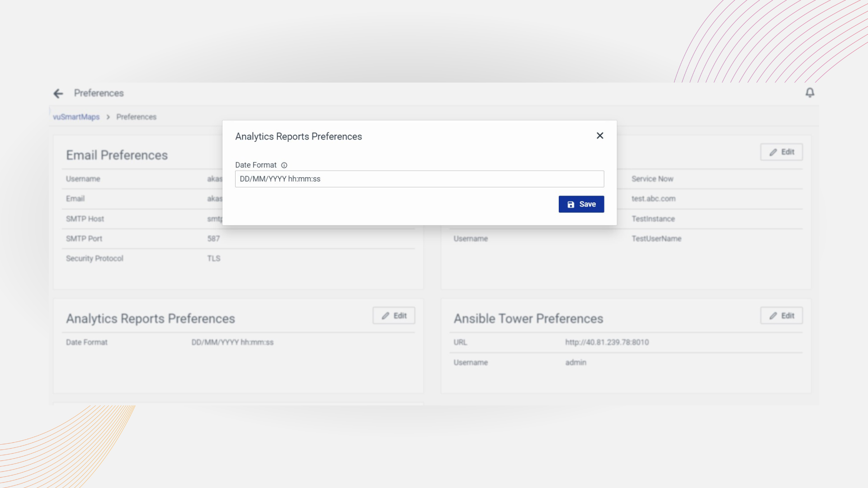This screenshot has height=488, width=868.
Task: Edit the Analytics Reports Preferences card
Action: coord(394,316)
